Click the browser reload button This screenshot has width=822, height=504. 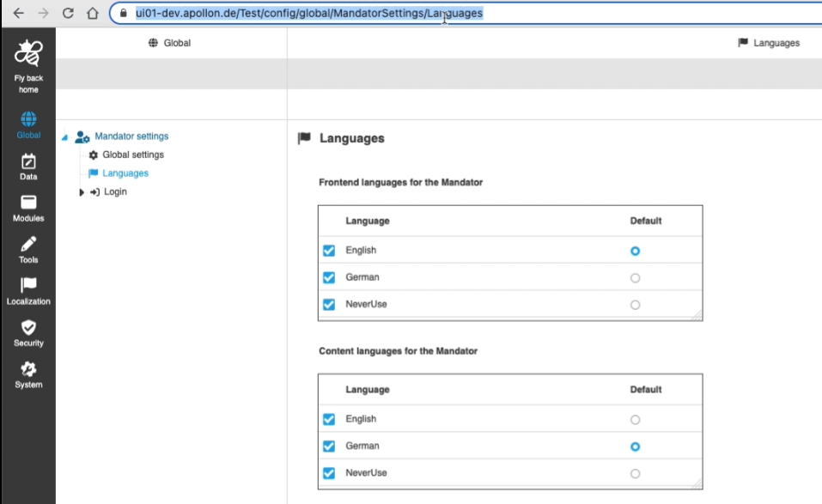[x=68, y=14]
